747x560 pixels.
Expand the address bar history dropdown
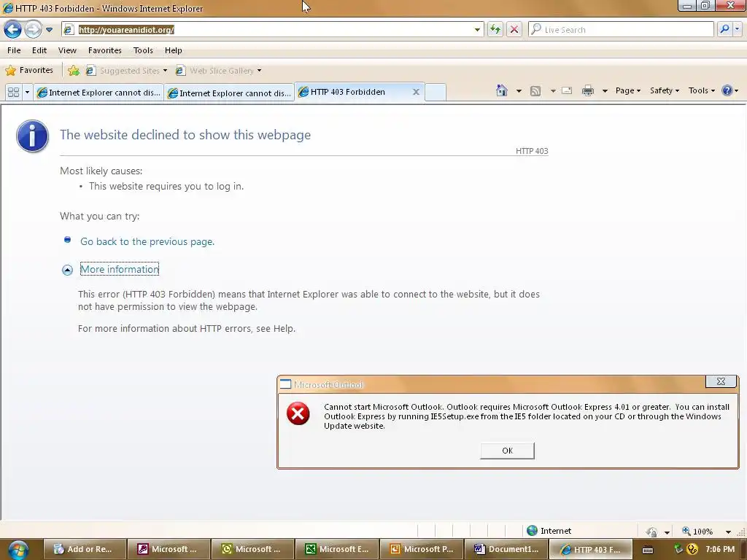click(477, 29)
